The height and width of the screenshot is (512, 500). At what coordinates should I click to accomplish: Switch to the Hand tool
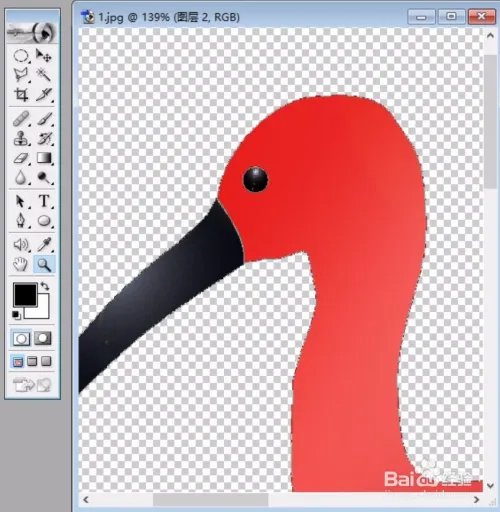point(21,265)
